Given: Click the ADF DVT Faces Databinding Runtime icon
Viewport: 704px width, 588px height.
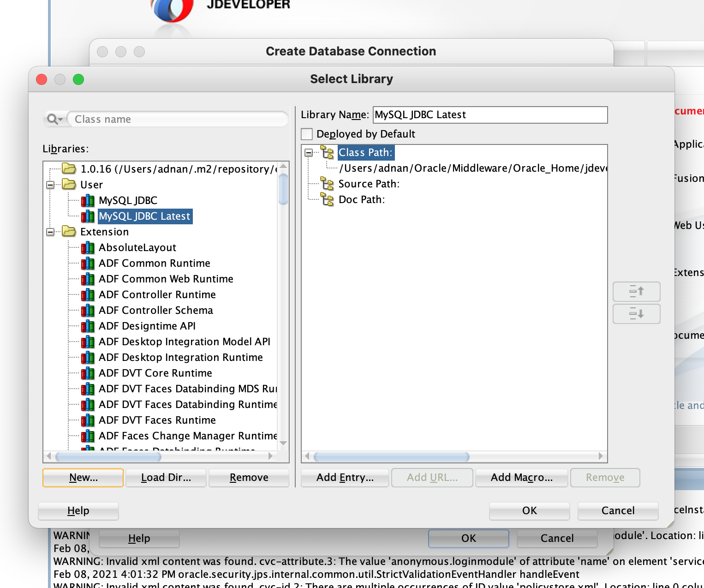Looking at the screenshot, I should click(88, 404).
